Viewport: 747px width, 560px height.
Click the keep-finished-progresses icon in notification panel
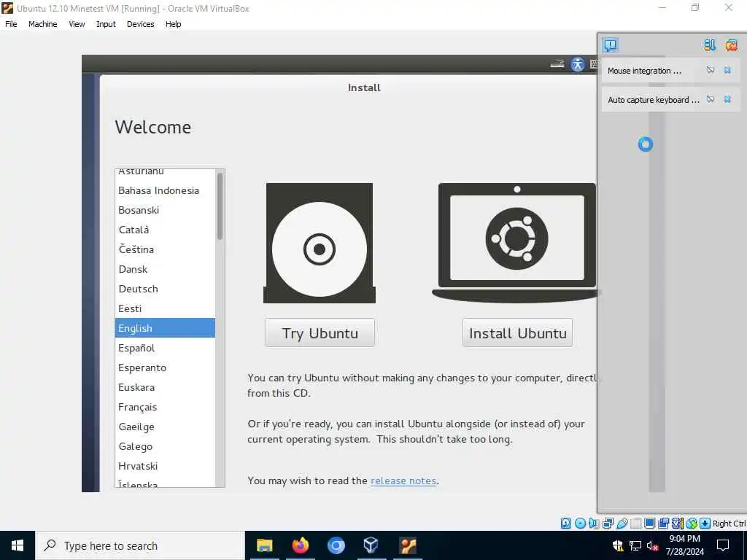pos(710,45)
